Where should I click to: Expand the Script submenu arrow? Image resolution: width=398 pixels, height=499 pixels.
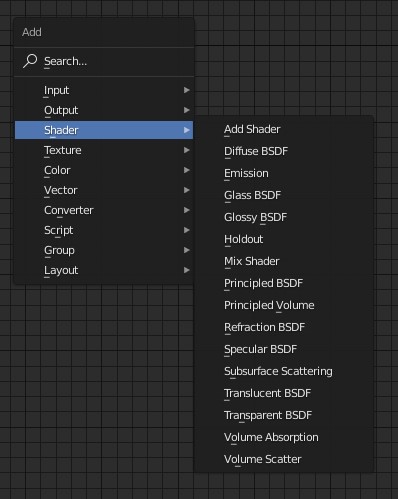coord(187,230)
